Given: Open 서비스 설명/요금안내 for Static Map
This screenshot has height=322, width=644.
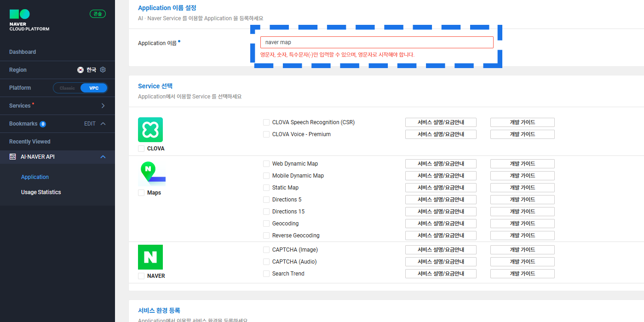Looking at the screenshot, I should [441, 188].
